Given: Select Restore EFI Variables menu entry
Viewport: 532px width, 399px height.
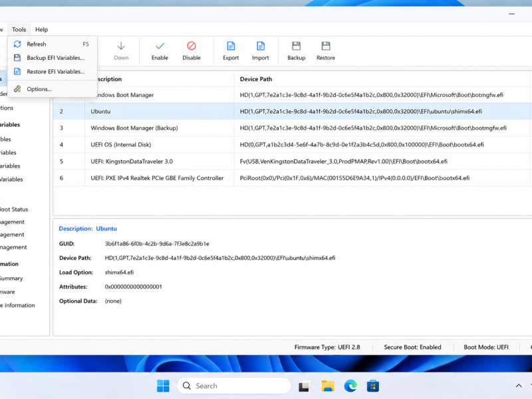Looking at the screenshot, I should coord(53,72).
